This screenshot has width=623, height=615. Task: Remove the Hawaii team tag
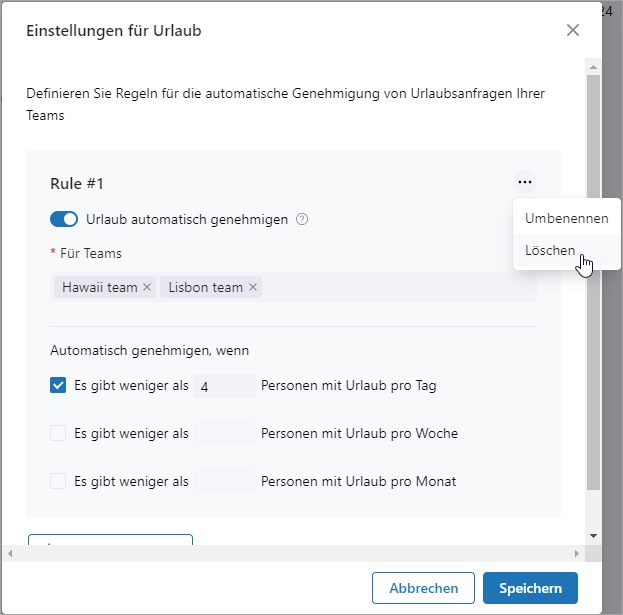coord(148,287)
